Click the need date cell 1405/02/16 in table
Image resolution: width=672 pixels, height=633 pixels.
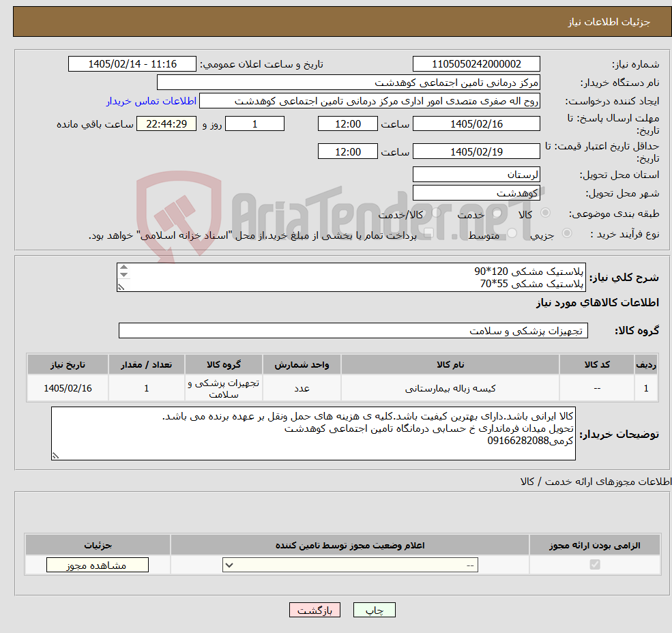[x=68, y=388]
